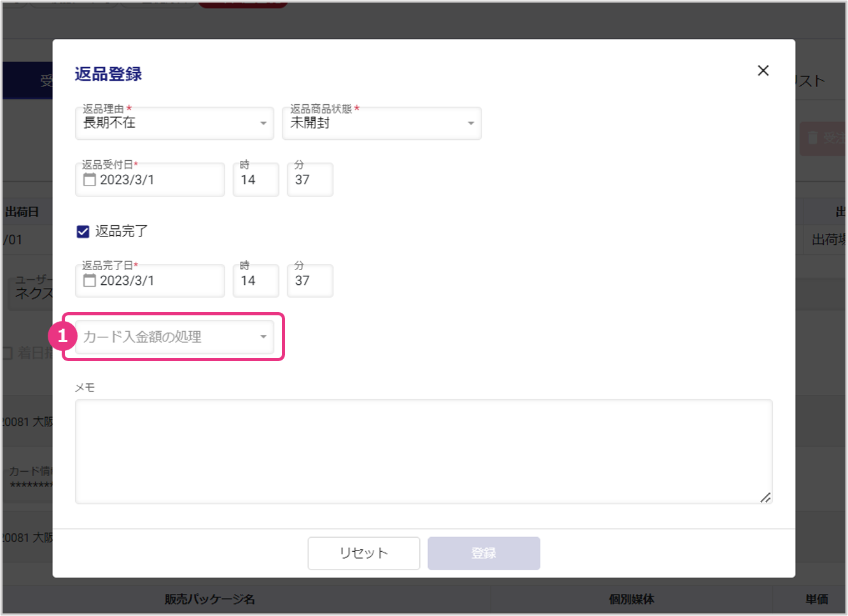
Task: Click calendar icon in 返品完了日 field
Action: click(x=90, y=280)
